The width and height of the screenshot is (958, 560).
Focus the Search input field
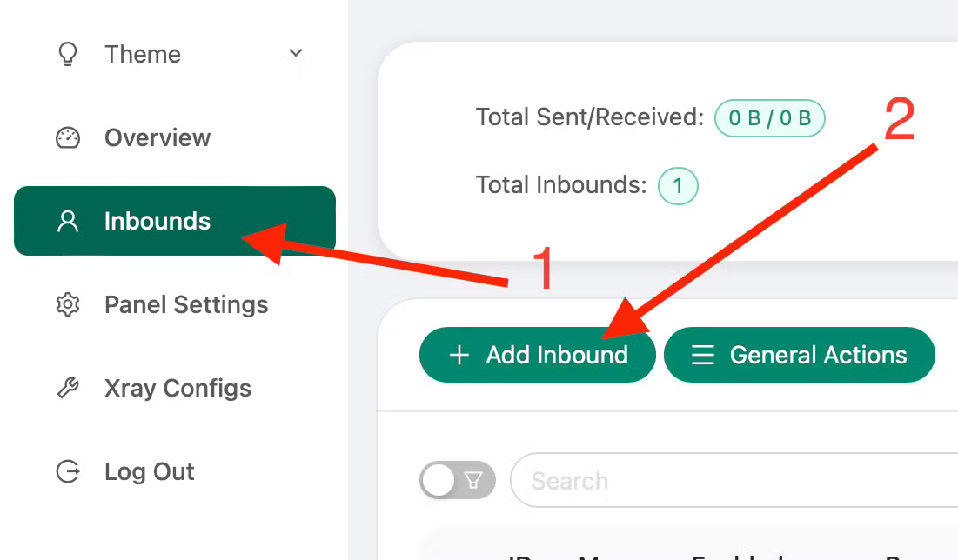click(731, 480)
